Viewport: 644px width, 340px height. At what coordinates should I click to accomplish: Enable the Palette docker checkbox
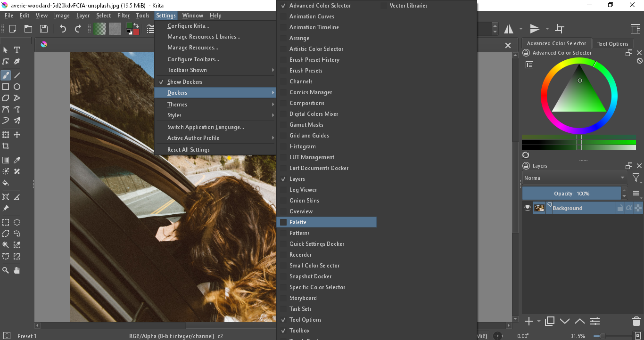pyautogui.click(x=283, y=222)
